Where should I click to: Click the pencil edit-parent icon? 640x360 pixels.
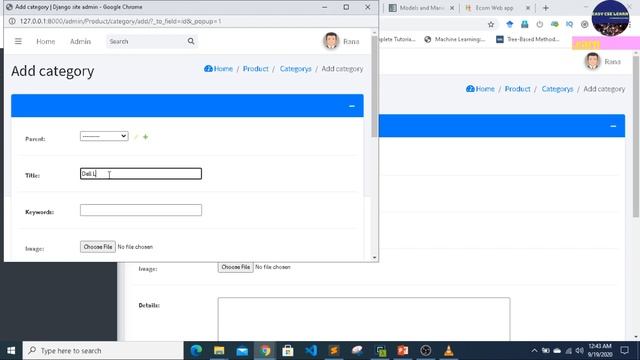(136, 137)
